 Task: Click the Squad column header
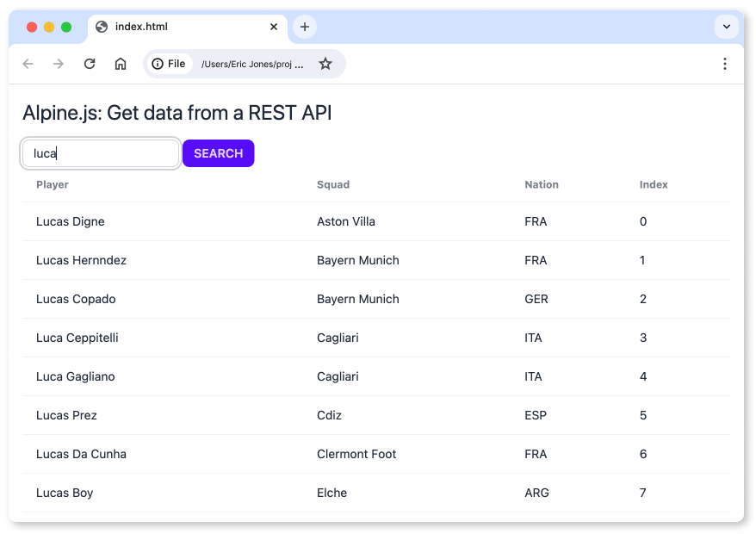333,184
